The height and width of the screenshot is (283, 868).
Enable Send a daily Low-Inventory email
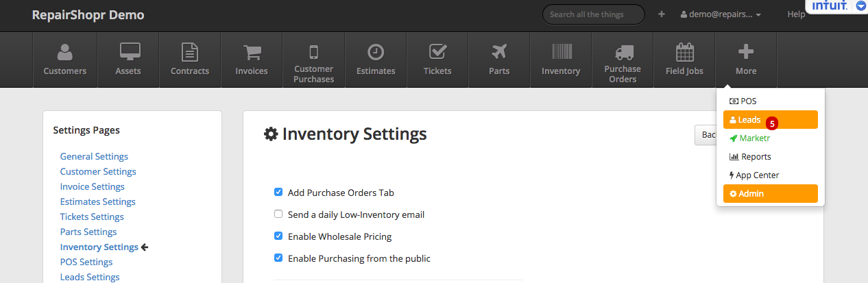(x=278, y=214)
